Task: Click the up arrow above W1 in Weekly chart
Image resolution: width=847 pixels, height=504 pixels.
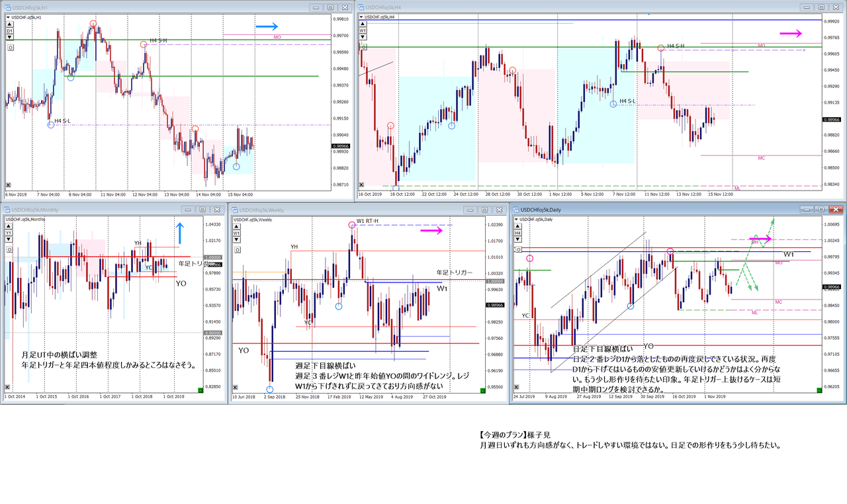Action: (x=236, y=226)
